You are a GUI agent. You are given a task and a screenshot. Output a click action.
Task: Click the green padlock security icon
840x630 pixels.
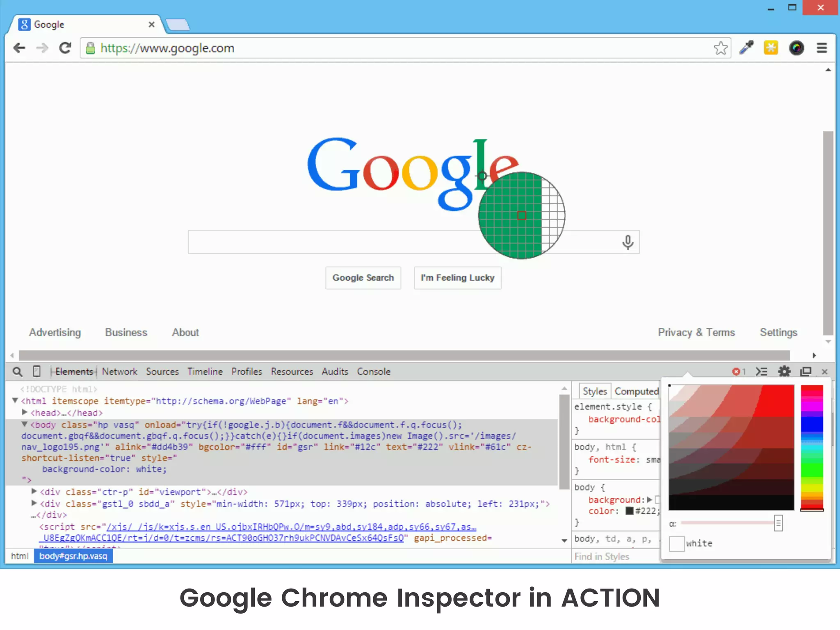pos(90,48)
